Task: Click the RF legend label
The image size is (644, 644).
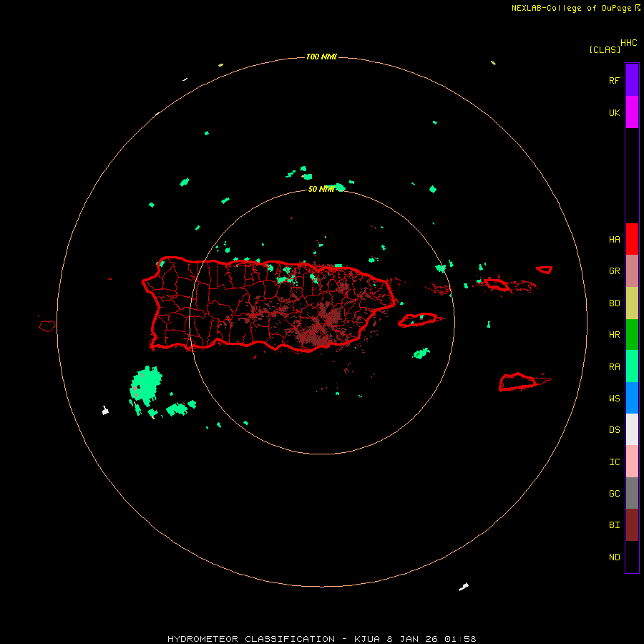Action: pos(614,80)
